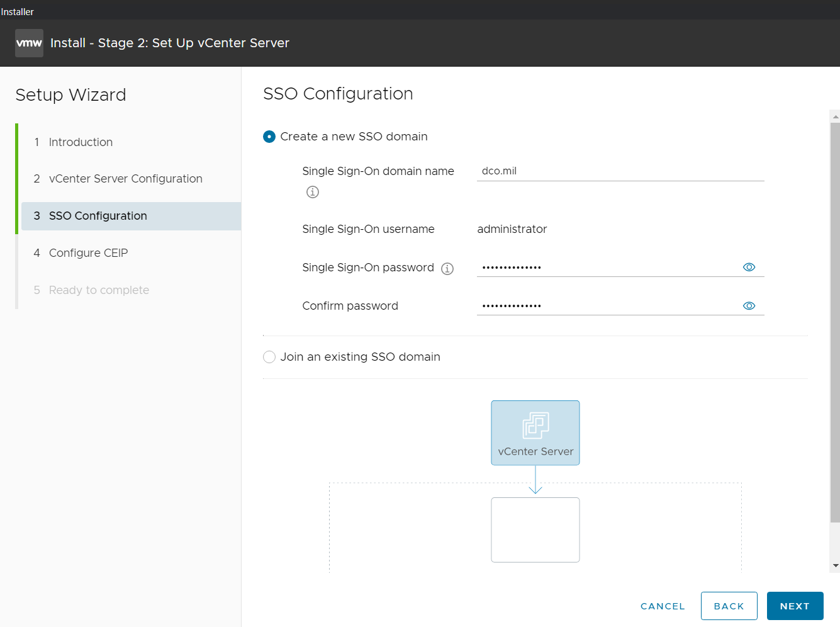
Task: Click the 'Installer' window title text
Action: pos(18,12)
